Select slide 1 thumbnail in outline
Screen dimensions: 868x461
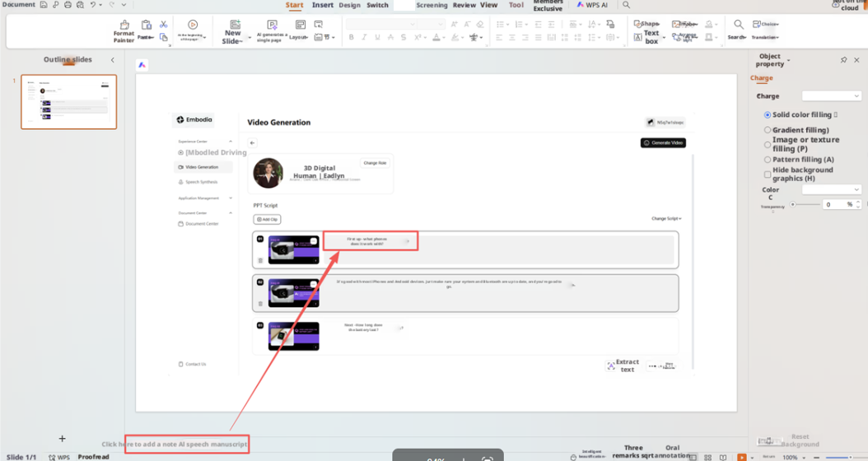click(x=68, y=102)
